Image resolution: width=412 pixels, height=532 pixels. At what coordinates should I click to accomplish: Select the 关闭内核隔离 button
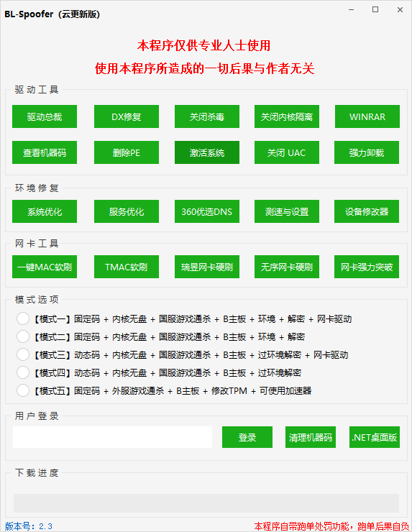(287, 116)
